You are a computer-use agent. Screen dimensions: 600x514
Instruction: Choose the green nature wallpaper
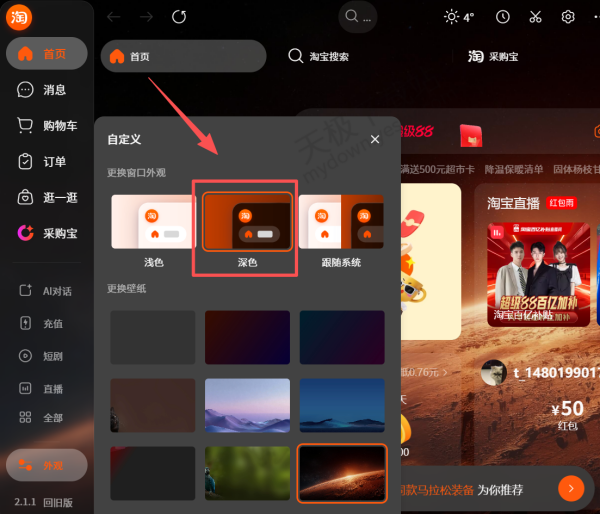pyautogui.click(x=247, y=472)
